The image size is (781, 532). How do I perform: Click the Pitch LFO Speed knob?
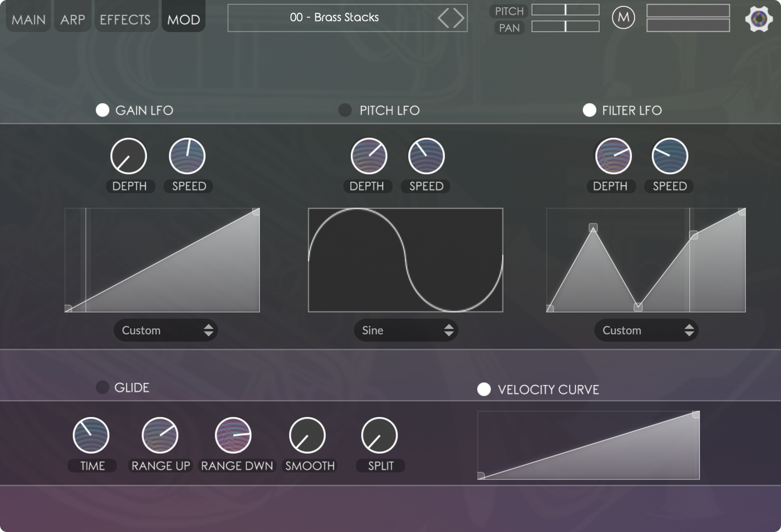426,156
